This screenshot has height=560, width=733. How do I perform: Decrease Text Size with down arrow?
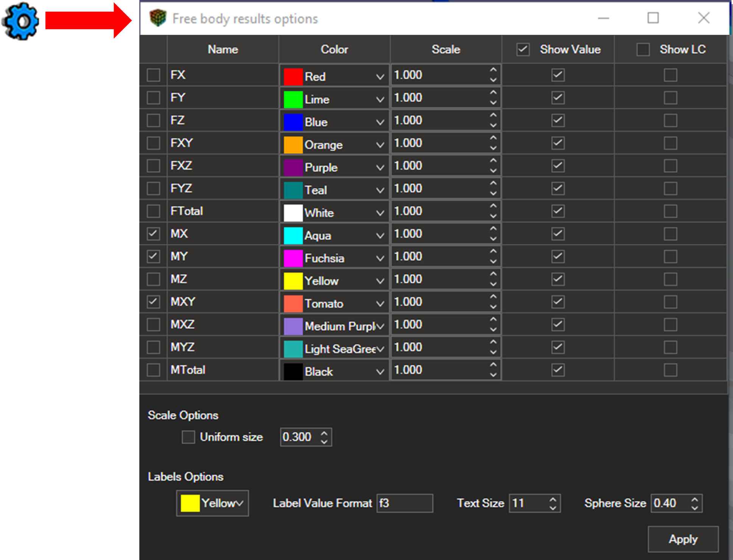[x=553, y=508]
